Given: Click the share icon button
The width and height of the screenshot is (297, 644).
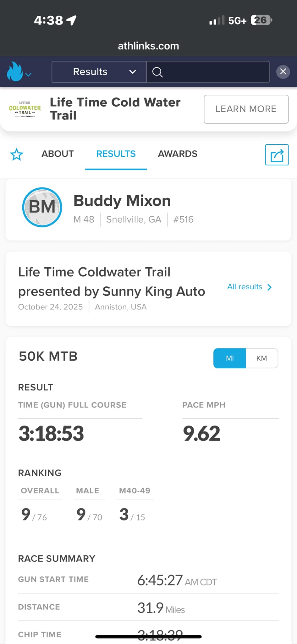Looking at the screenshot, I should [x=277, y=155].
